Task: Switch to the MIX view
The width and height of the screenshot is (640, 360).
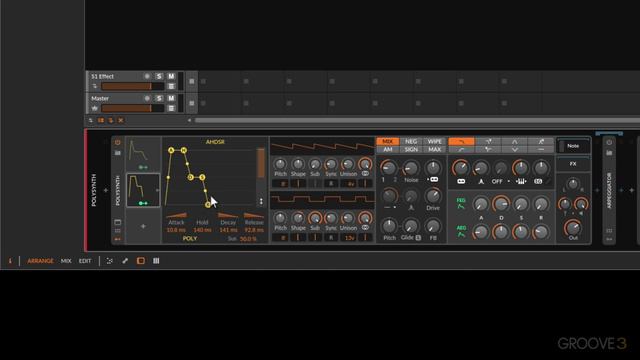Action: pos(66,261)
